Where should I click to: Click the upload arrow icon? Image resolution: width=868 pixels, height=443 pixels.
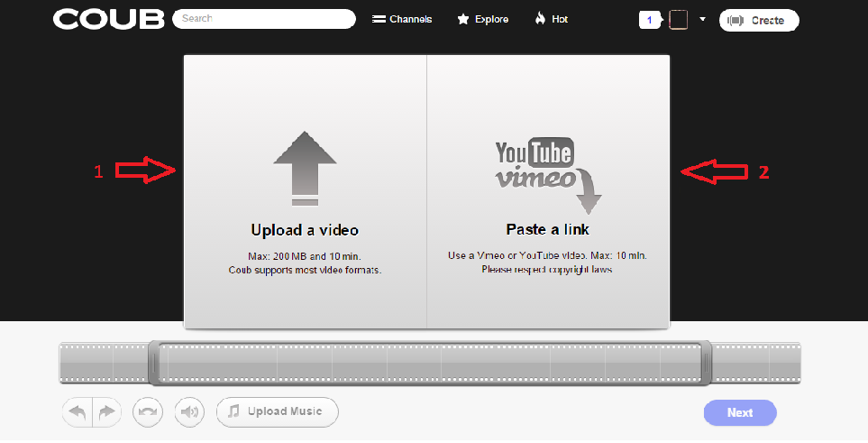coord(305,169)
